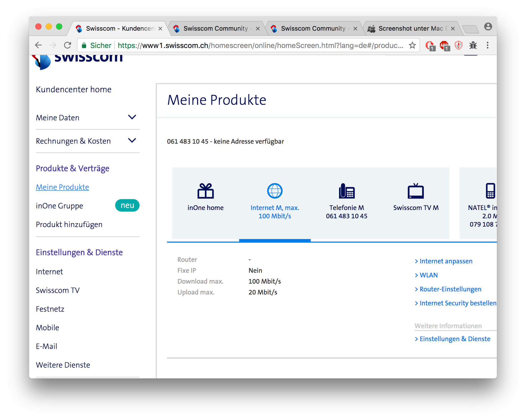Select 'Telefonie M 061 483 10 45' label

click(x=347, y=212)
